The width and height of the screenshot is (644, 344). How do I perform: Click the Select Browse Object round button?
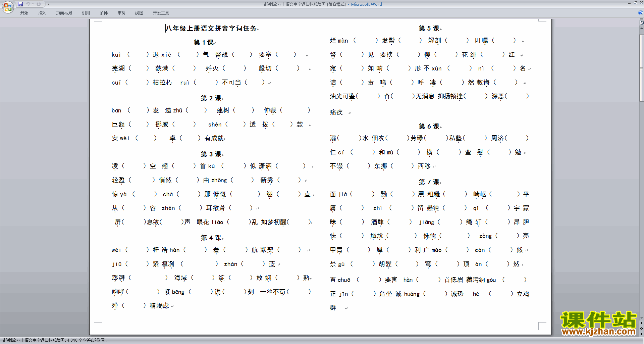point(641,329)
